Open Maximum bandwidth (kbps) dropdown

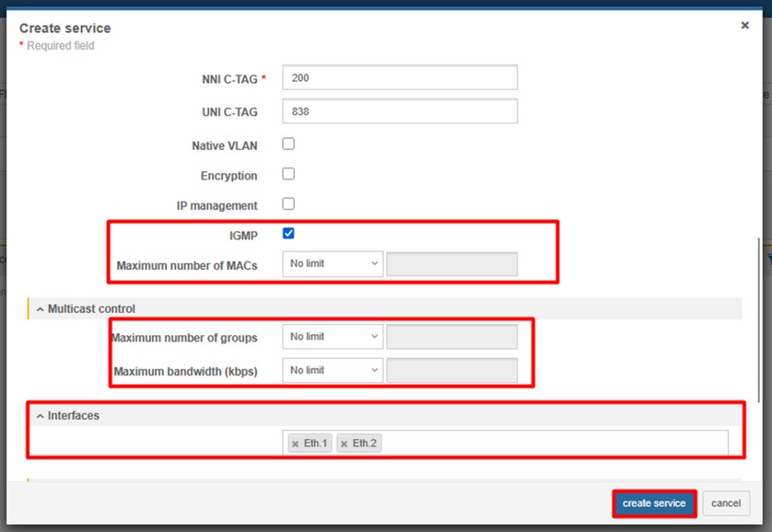coord(333,371)
